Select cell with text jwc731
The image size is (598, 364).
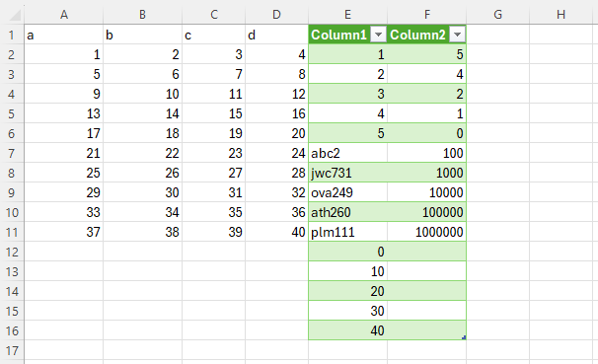(x=347, y=173)
